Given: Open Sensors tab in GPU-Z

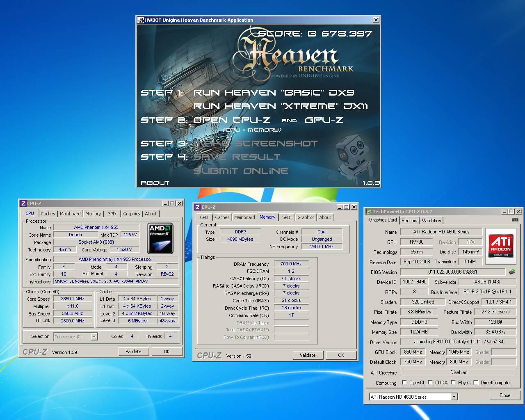Looking at the screenshot, I should point(409,221).
